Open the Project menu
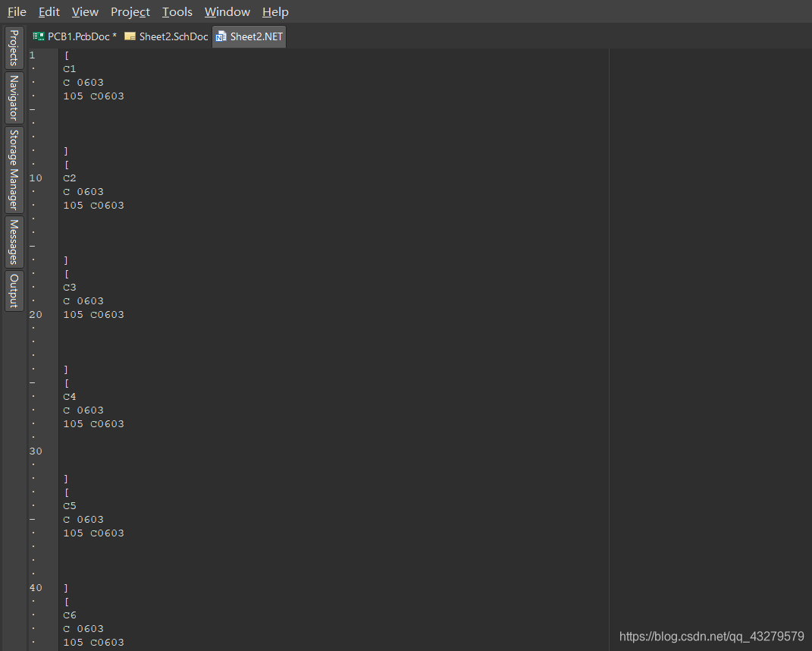The image size is (812, 651). pos(130,11)
